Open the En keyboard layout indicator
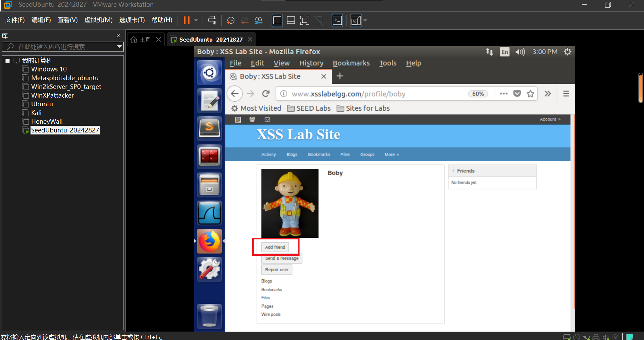Viewport: 644px width, 340px height. pos(504,52)
